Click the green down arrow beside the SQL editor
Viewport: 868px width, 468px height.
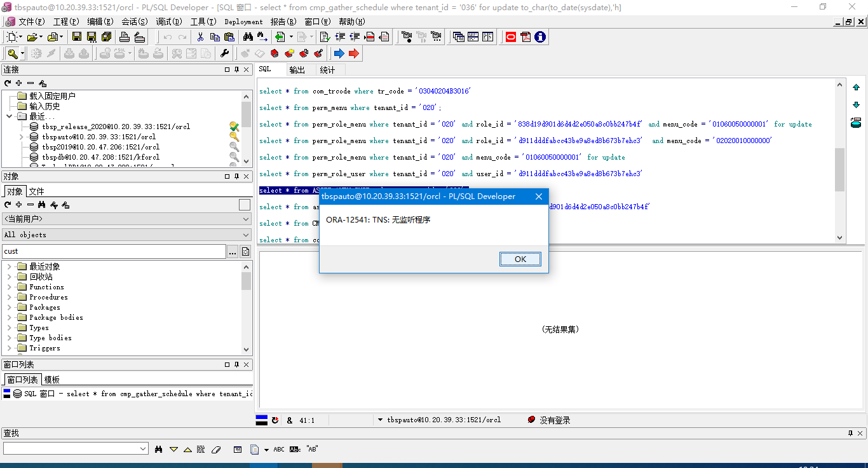pyautogui.click(x=856, y=105)
